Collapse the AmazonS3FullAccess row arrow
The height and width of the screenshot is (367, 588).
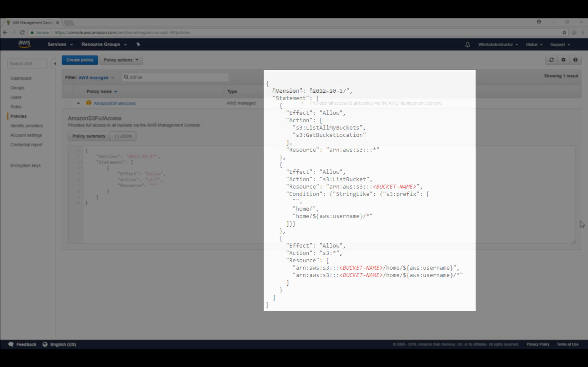click(x=78, y=103)
